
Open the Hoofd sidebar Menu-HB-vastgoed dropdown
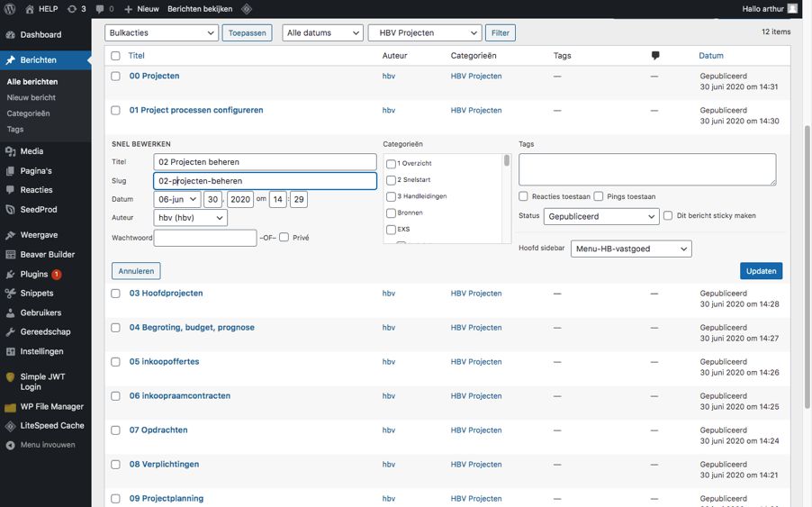631,249
